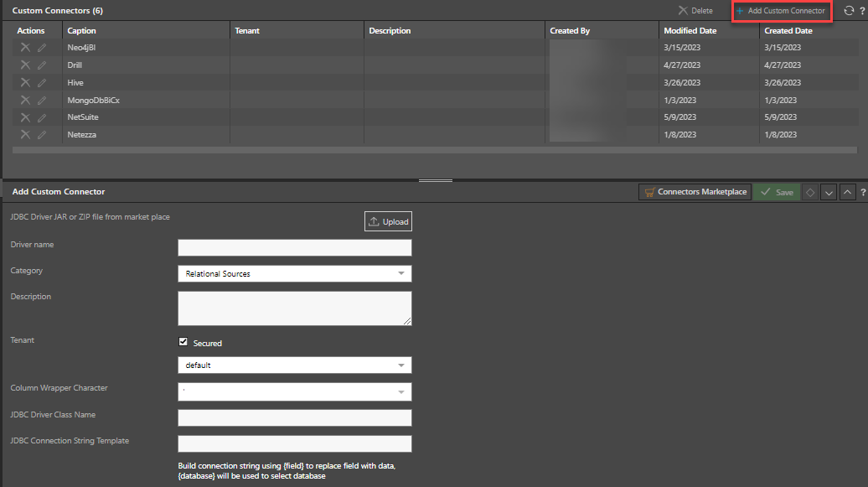Image resolution: width=868 pixels, height=487 pixels.
Task: Open help for Add Custom Connector panel
Action: pyautogui.click(x=863, y=193)
